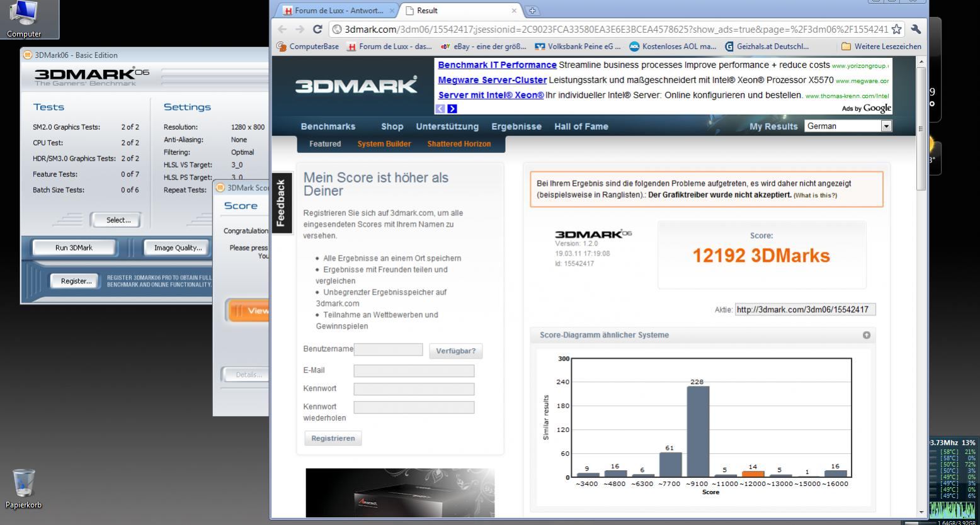Screen dimensions: 980x525
Task: Collapse the Score-Diagramm ähnlicher Systeme panel
Action: pyautogui.click(x=867, y=336)
